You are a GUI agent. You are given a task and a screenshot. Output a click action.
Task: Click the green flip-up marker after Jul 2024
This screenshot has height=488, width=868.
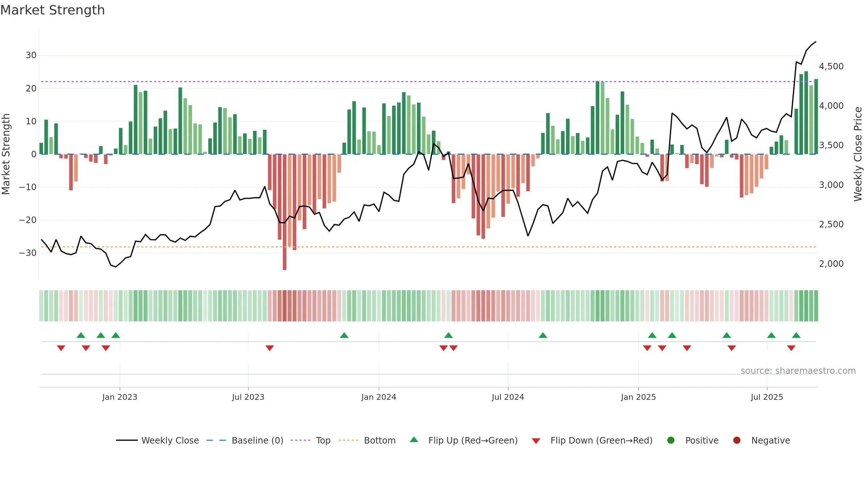pos(542,335)
